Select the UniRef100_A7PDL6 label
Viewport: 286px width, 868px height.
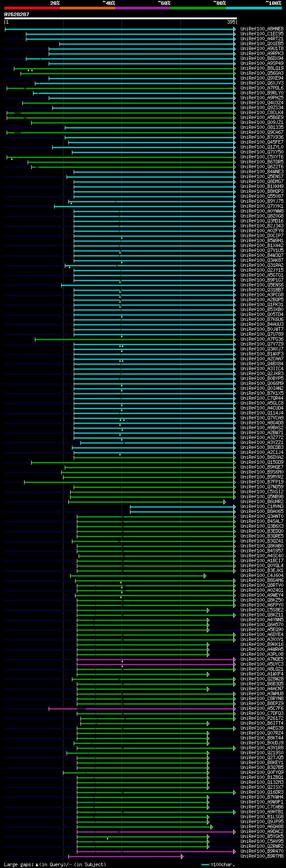262,88
